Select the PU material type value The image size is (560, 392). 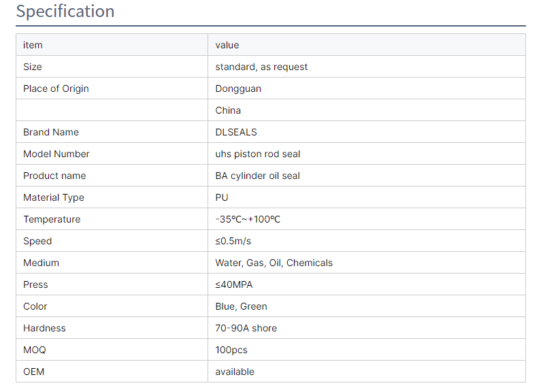point(222,197)
